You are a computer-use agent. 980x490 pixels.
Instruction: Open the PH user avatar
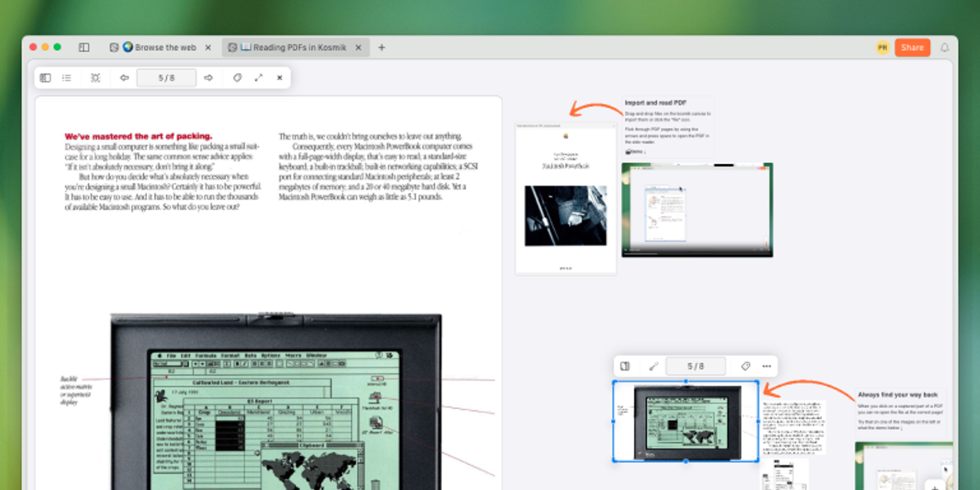[x=883, y=47]
